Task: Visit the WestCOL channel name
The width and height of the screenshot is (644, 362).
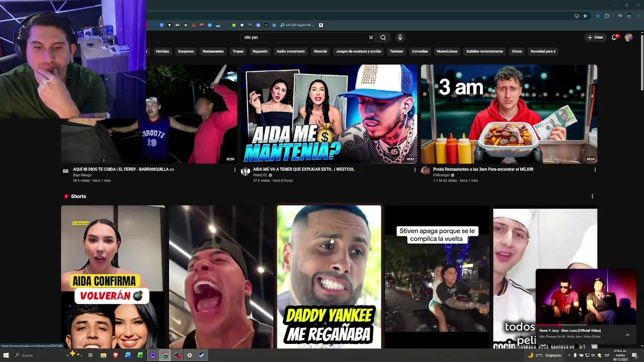Action: point(260,175)
